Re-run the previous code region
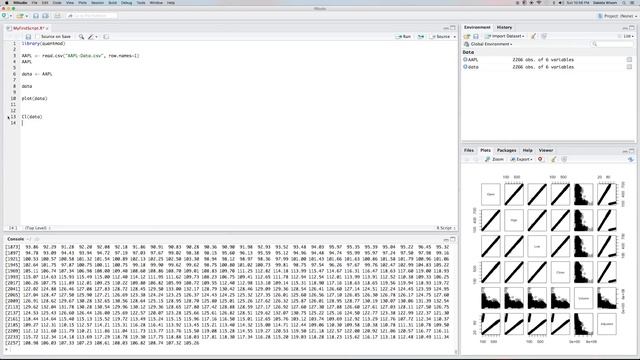 pyautogui.click(x=420, y=37)
